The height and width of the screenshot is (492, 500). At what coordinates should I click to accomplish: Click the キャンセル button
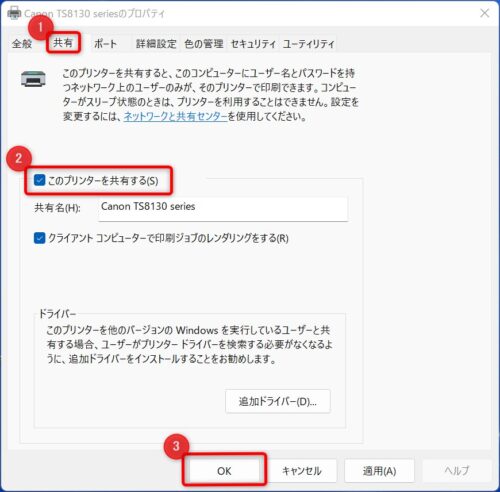(302, 471)
